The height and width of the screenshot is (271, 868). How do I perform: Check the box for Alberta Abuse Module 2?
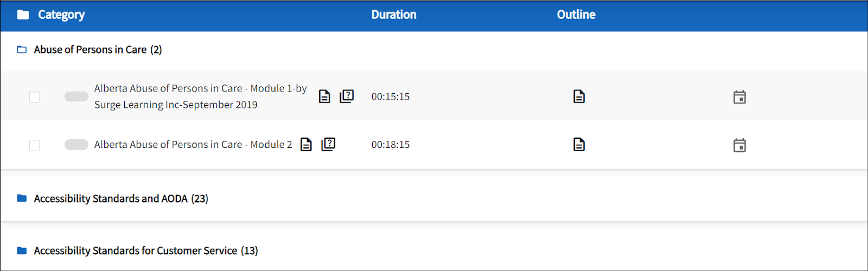(35, 145)
